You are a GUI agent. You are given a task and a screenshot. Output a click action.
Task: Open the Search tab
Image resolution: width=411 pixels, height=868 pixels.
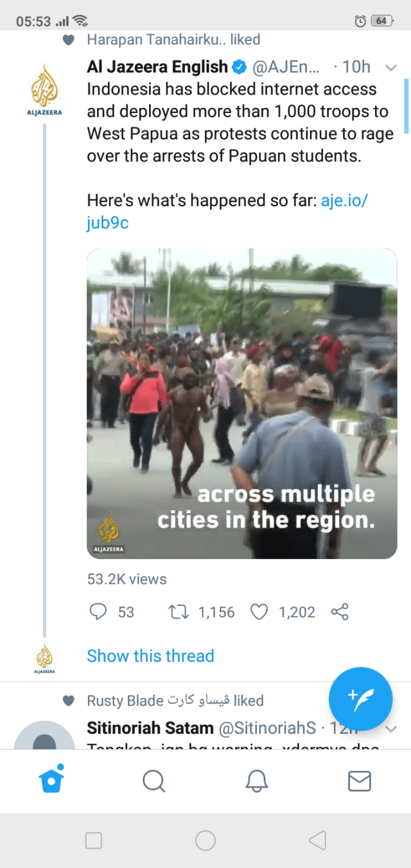153,781
